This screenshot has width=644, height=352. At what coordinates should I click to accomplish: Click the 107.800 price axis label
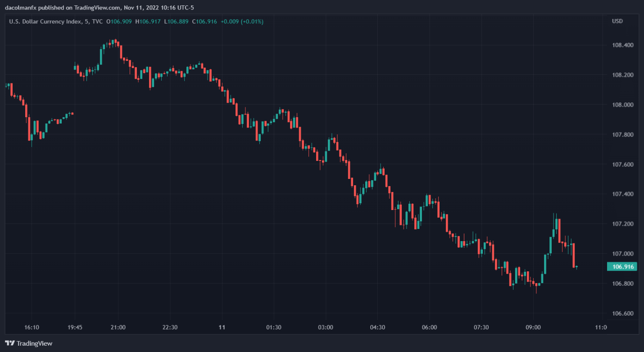(624, 134)
